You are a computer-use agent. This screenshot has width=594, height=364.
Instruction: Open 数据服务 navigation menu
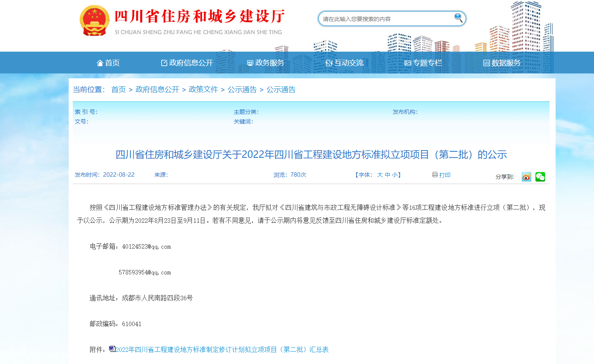click(502, 63)
